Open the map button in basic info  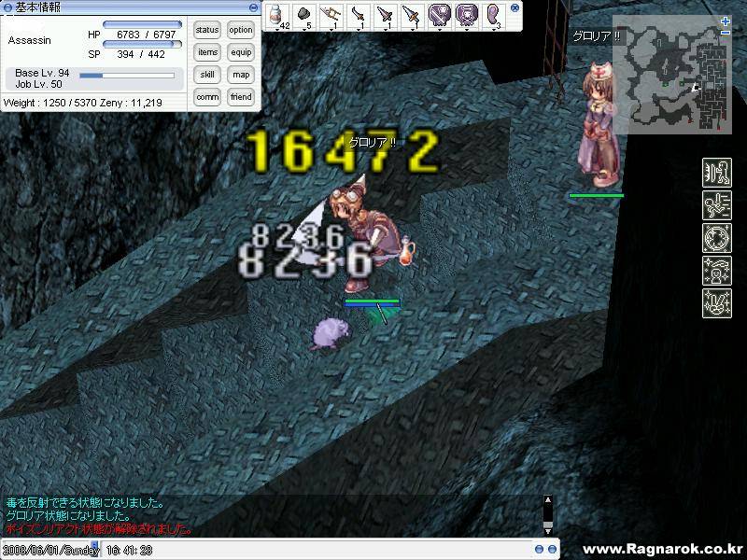tap(241, 75)
